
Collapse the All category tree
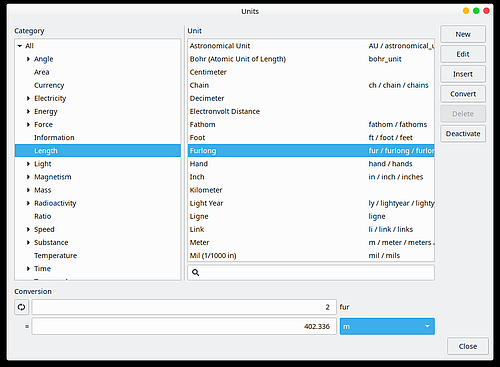click(x=20, y=46)
